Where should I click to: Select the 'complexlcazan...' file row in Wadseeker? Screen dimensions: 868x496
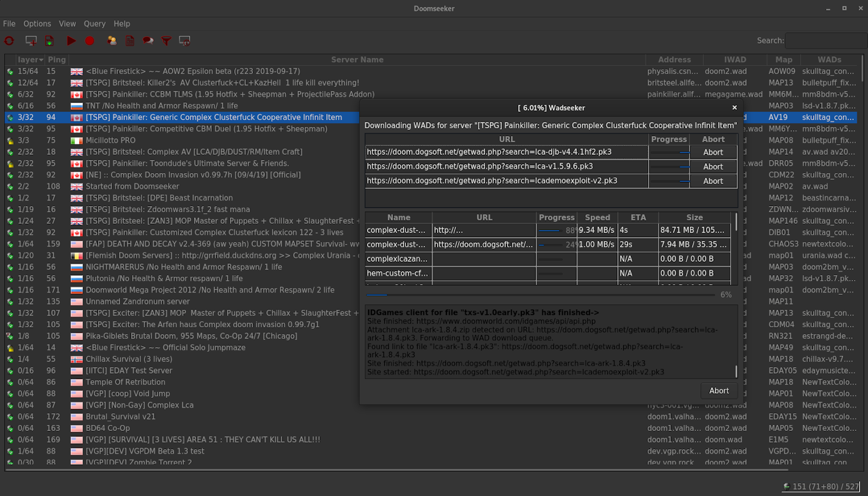pos(548,259)
